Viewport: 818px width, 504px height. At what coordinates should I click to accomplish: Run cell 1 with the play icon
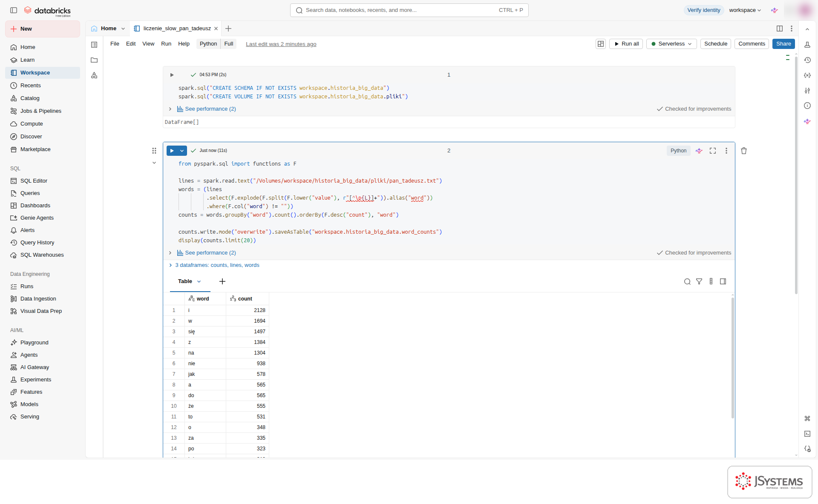pos(172,75)
